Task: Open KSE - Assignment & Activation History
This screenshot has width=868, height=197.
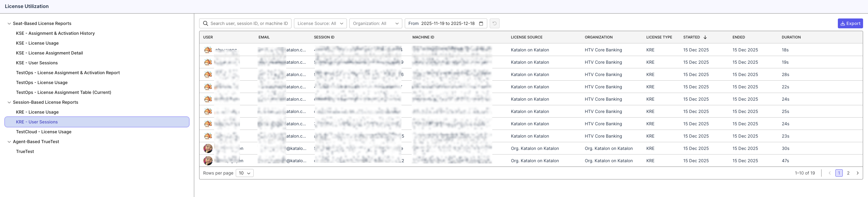Action: coord(55,33)
